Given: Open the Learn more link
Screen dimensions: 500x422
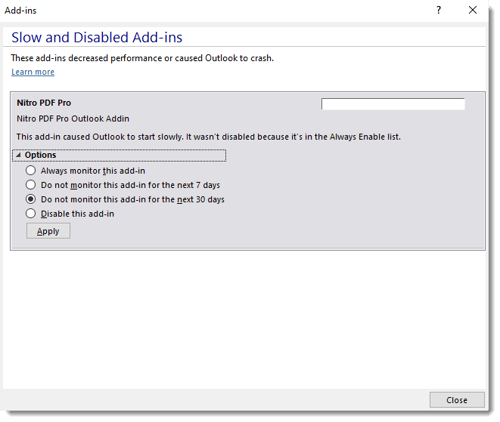Looking at the screenshot, I should pyautogui.click(x=33, y=72).
